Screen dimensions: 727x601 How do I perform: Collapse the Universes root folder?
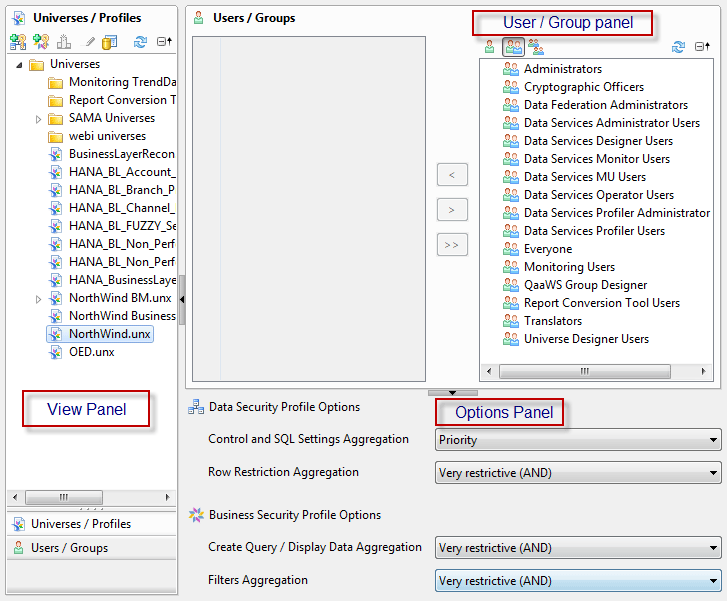tap(19, 65)
